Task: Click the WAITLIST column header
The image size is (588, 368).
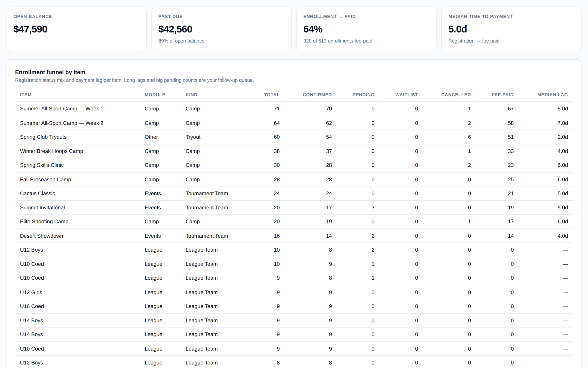Action: (x=406, y=95)
